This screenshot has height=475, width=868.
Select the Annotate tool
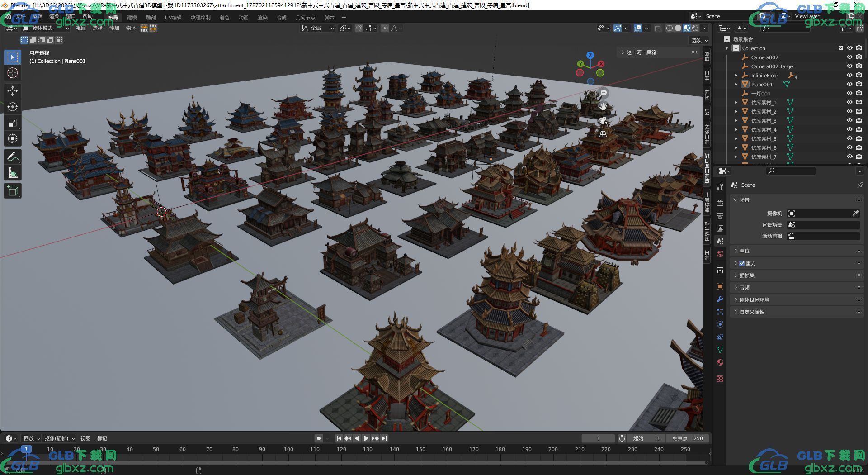point(13,157)
